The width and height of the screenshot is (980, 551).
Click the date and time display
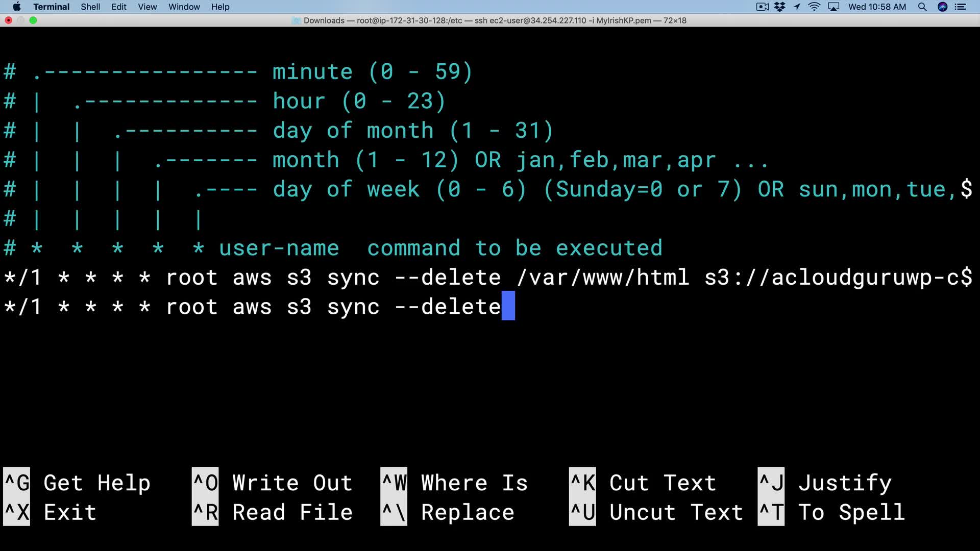[877, 7]
